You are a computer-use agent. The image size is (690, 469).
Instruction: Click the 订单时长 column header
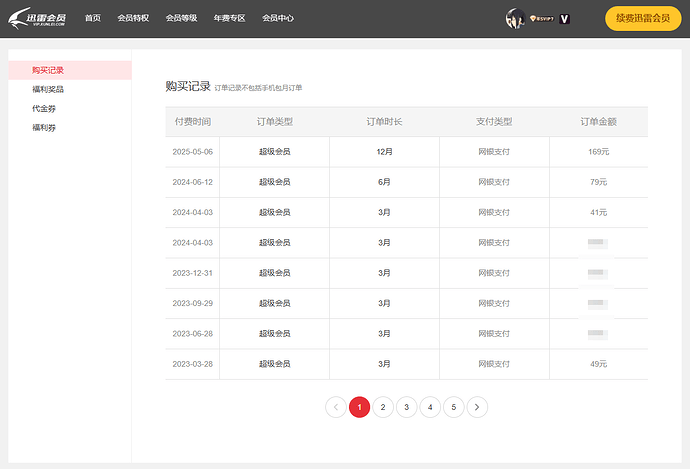click(x=384, y=122)
